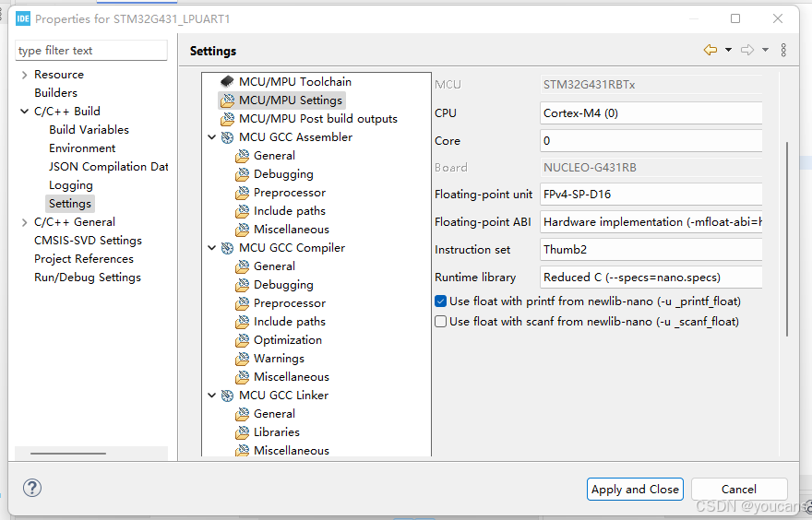Open the Floating-point ABI dropdown
812x520 pixels.
(x=651, y=222)
